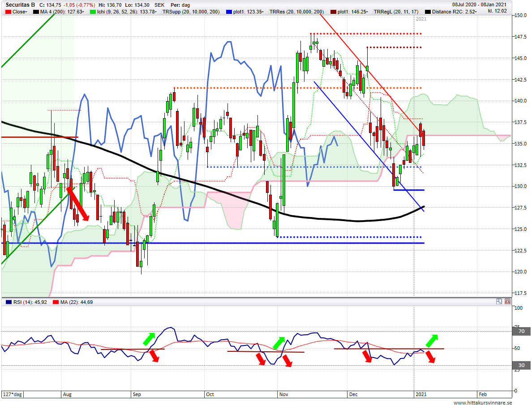This screenshot has height=405, width=532.
Task: Select the TRRegL (20, 11, 17) legend label
Action: 396,12
